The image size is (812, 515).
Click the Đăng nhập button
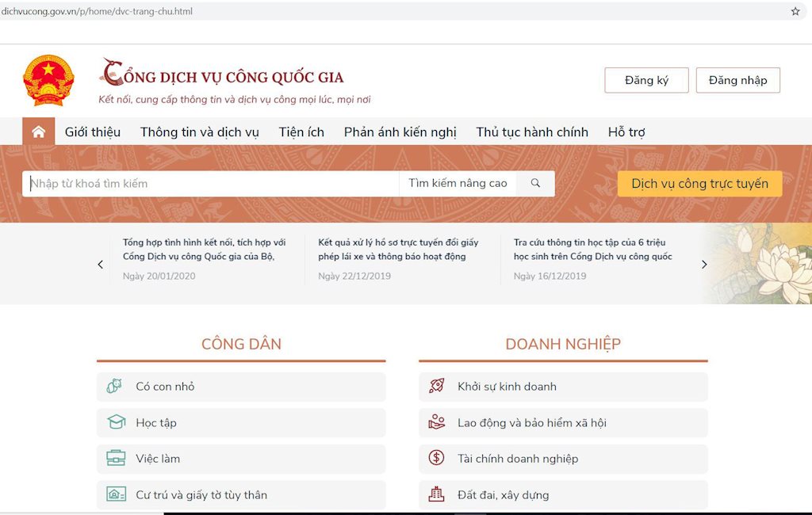point(737,80)
